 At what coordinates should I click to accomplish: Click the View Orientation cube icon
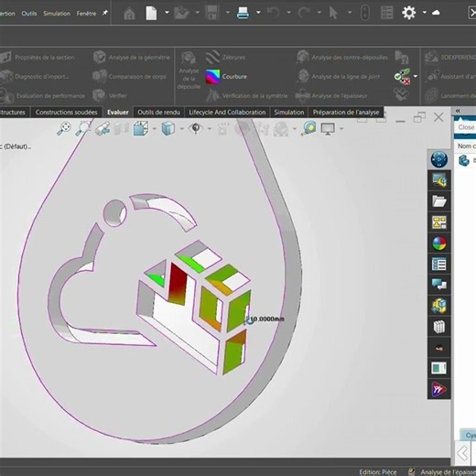pos(140,128)
